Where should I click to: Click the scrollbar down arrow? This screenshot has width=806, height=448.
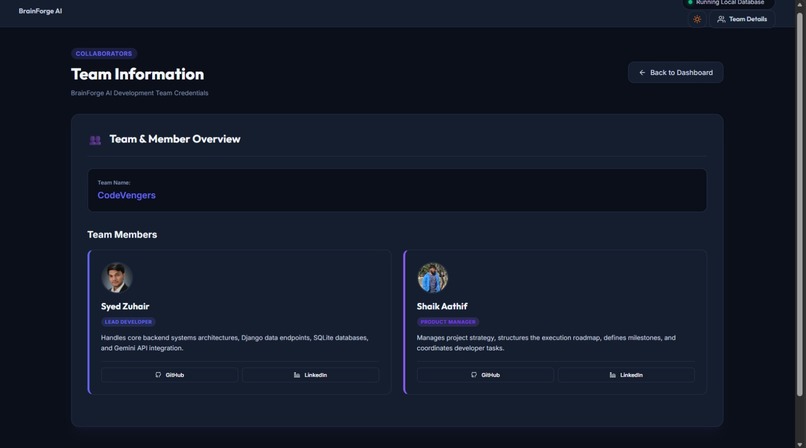point(799,444)
